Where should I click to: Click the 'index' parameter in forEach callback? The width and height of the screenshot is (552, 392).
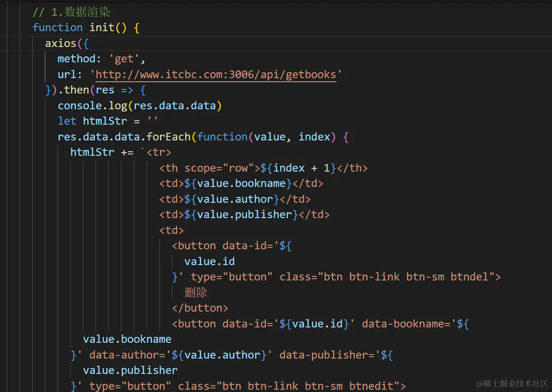tap(314, 137)
